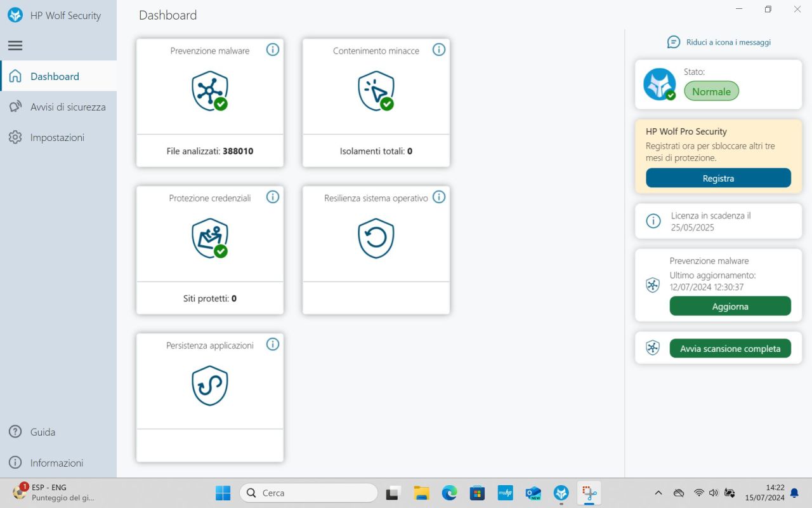The image size is (812, 508).
Task: Show info for Persistenza applicazioni card
Action: point(273,344)
